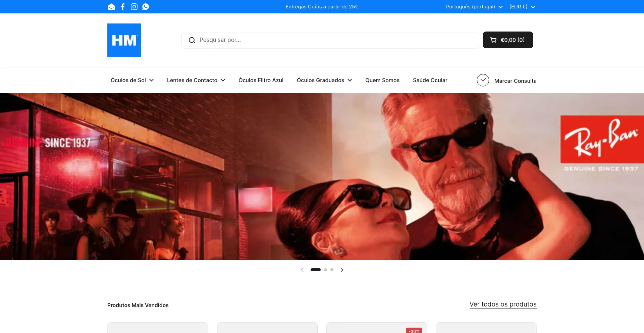Select the first carousel slide indicator
644x333 pixels.
point(315,270)
